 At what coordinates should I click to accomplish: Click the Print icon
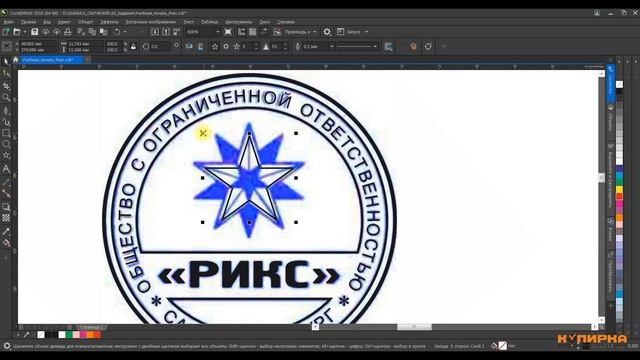coord(68,31)
